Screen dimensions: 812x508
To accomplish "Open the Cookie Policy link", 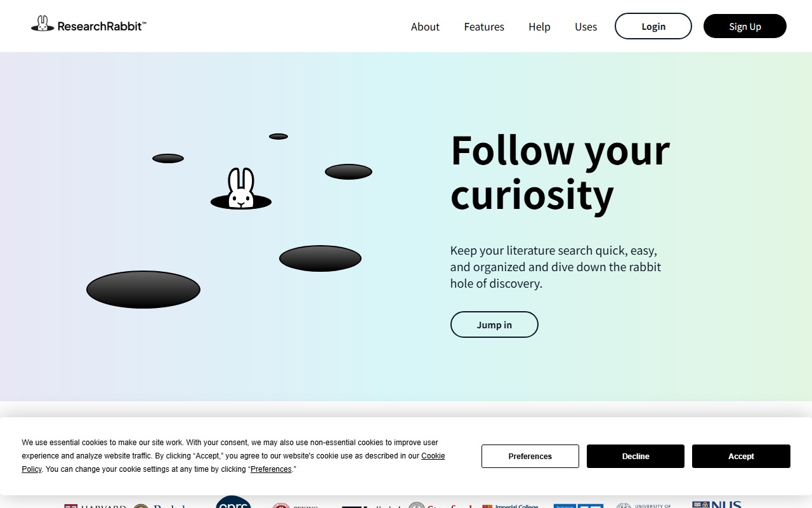I will (x=435, y=455).
